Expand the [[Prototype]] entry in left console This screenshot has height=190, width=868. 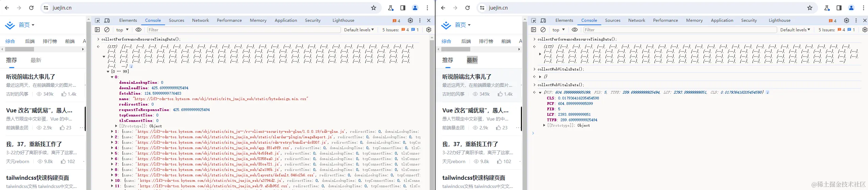pyautogui.click(x=116, y=126)
